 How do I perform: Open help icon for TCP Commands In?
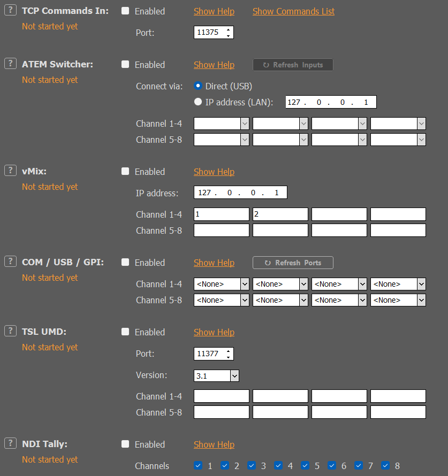coord(10,10)
